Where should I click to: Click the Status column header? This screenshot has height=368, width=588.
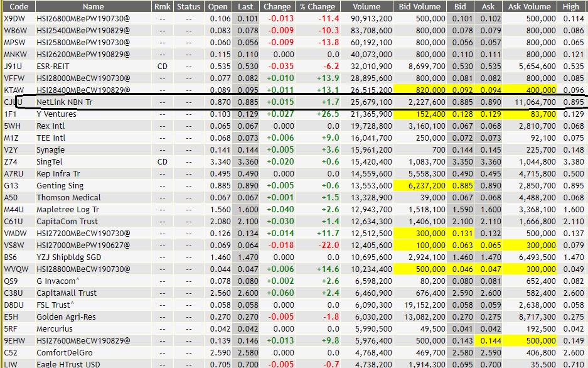[x=188, y=6]
